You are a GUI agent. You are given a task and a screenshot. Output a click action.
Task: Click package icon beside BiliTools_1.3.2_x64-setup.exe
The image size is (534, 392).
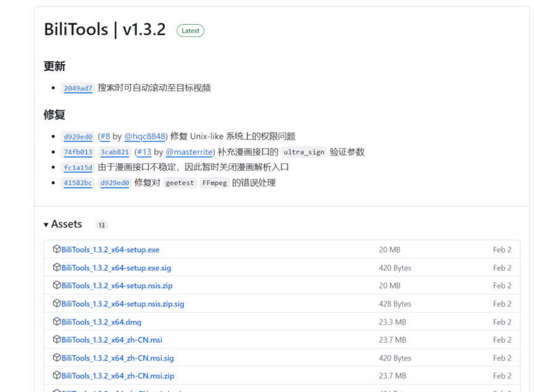[57, 249]
